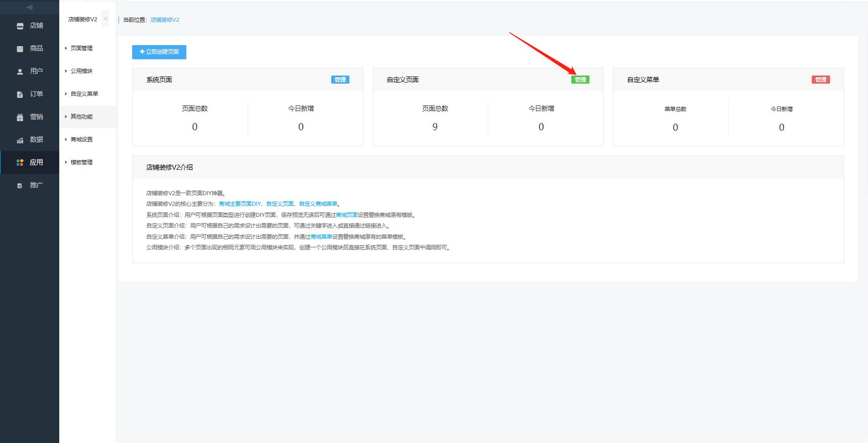Collapse the 店铺装修V2 submenu panel arrow
Viewport: 868px width, 443px height.
(x=106, y=19)
